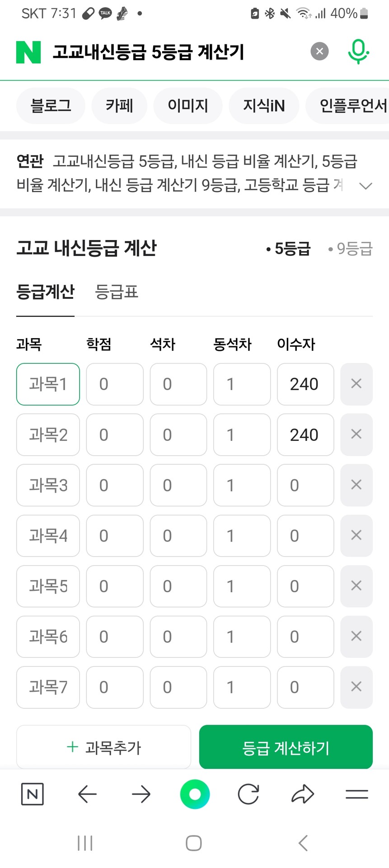Open the browser hamburger menu
Image resolution: width=389 pixels, height=868 pixels.
click(x=356, y=794)
